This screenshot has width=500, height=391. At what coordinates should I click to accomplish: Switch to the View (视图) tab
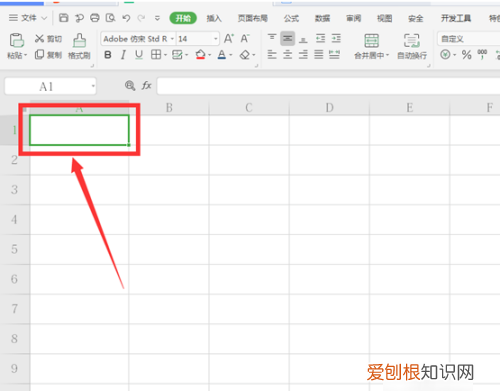(x=384, y=18)
